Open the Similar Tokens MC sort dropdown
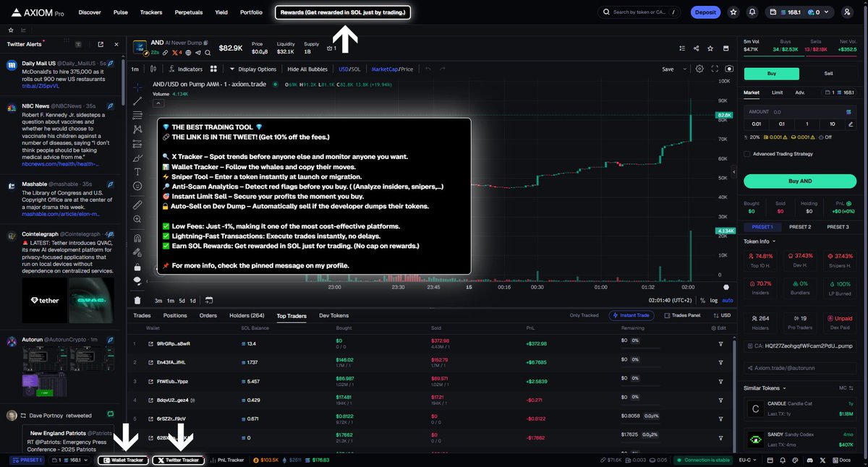Viewport: 868px width, 467px height. click(846, 388)
